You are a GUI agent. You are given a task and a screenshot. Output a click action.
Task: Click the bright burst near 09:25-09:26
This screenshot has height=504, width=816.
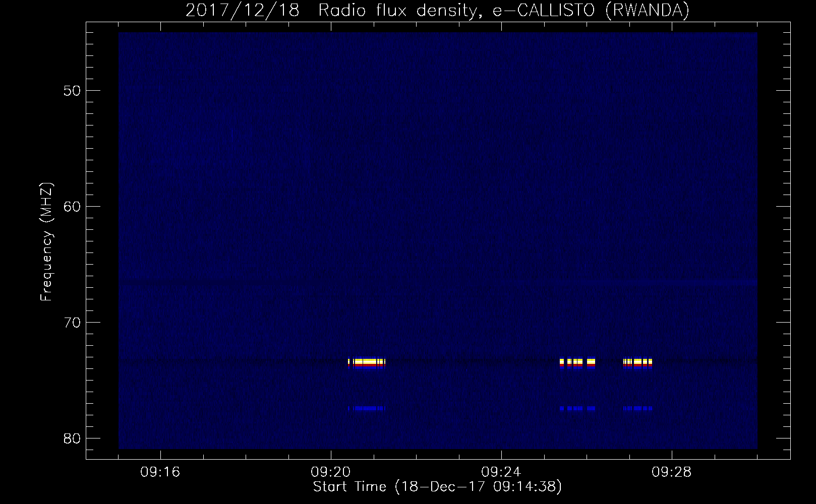pos(577,363)
